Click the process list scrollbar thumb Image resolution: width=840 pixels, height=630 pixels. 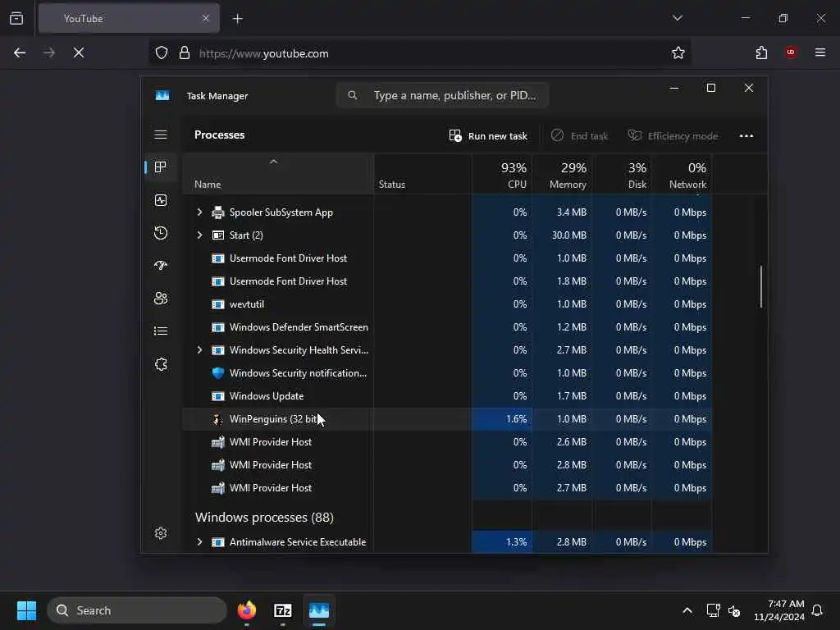(760, 286)
